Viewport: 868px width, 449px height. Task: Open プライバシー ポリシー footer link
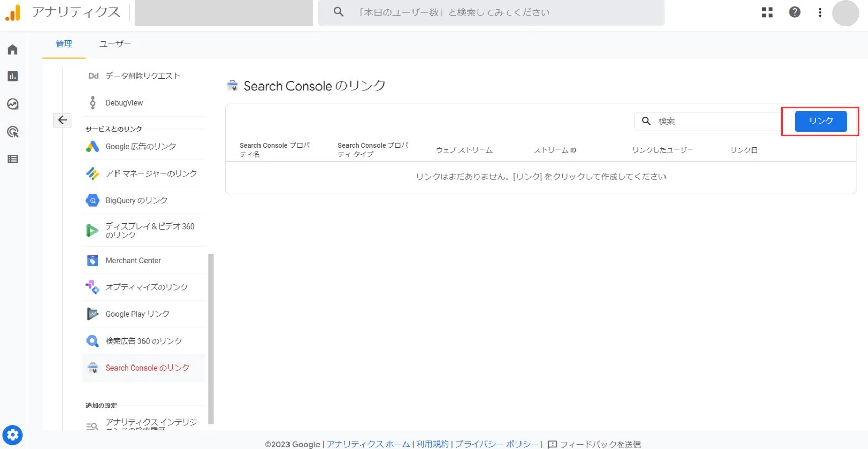coord(497,444)
